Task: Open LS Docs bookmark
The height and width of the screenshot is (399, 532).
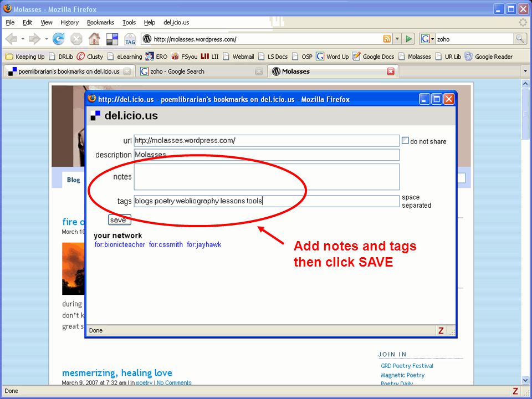Action: tap(273, 57)
